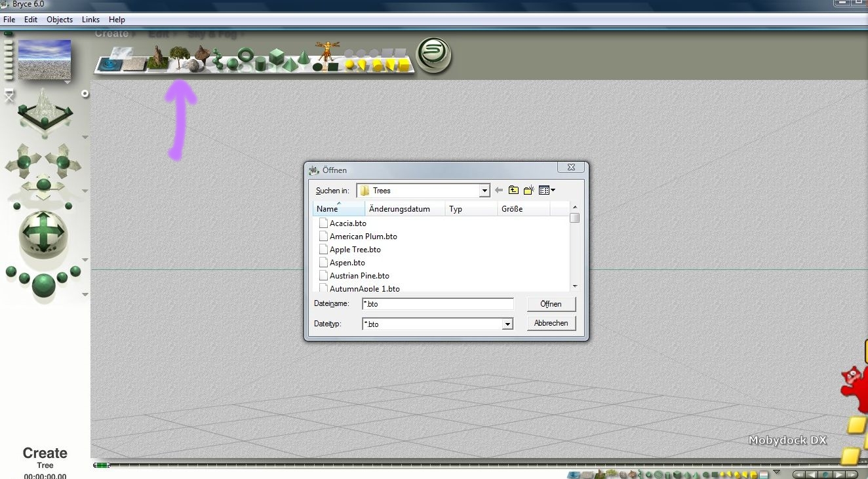Open the timeline options triangle

click(777, 472)
